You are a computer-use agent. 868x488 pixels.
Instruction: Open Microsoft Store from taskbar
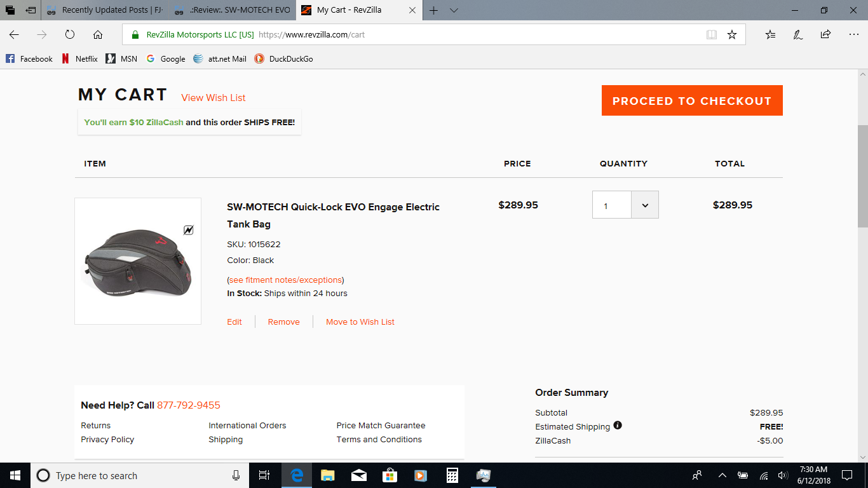pyautogui.click(x=390, y=475)
